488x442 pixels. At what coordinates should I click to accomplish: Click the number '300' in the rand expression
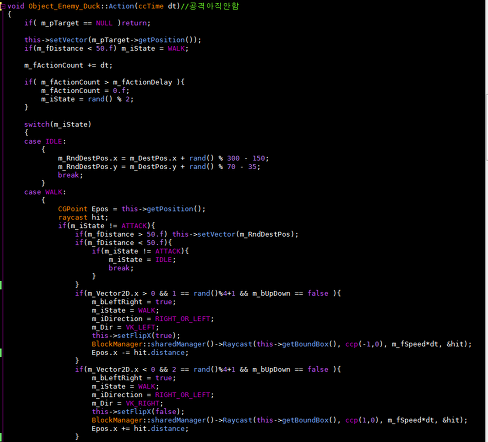coord(233,158)
